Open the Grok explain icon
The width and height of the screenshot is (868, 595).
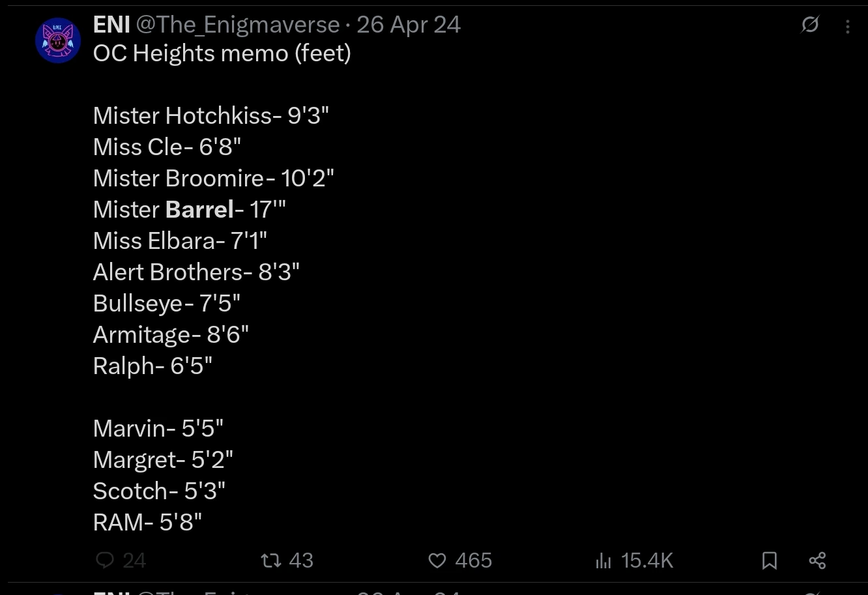pyautogui.click(x=809, y=25)
